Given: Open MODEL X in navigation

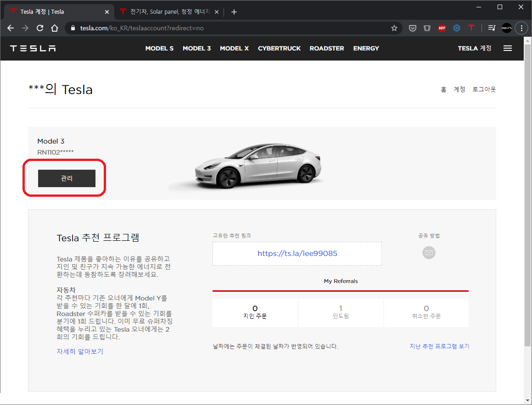Looking at the screenshot, I should click(235, 49).
